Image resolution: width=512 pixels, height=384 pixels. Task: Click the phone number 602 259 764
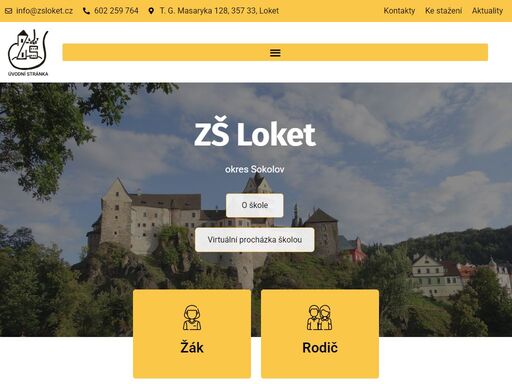coord(116,11)
